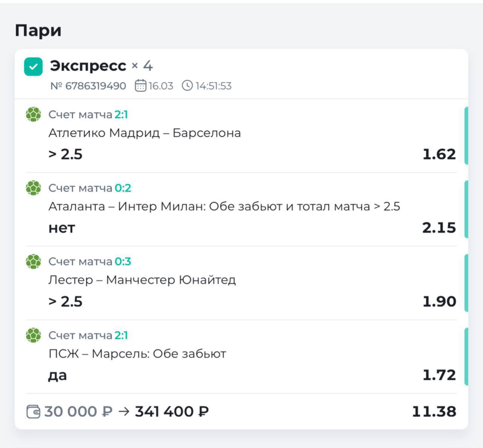This screenshot has height=448, width=483.
Task: Click the 1.72 odds value
Action: tap(439, 375)
